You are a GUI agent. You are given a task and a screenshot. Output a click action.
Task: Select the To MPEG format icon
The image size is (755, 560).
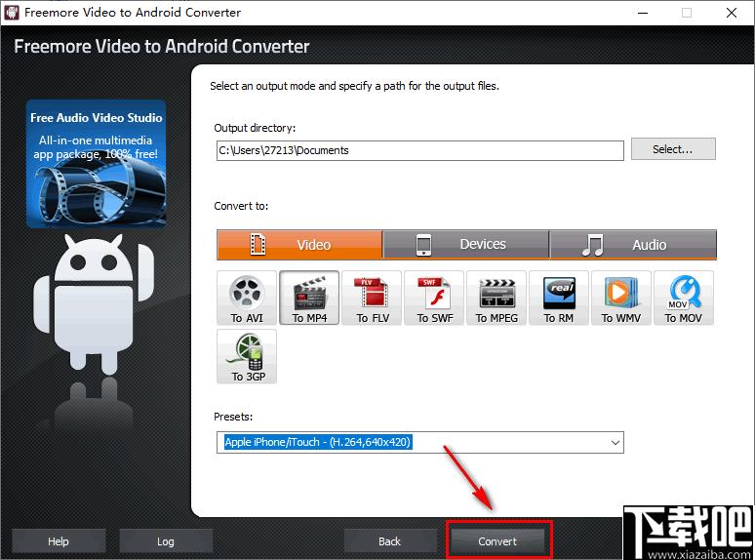(x=497, y=299)
